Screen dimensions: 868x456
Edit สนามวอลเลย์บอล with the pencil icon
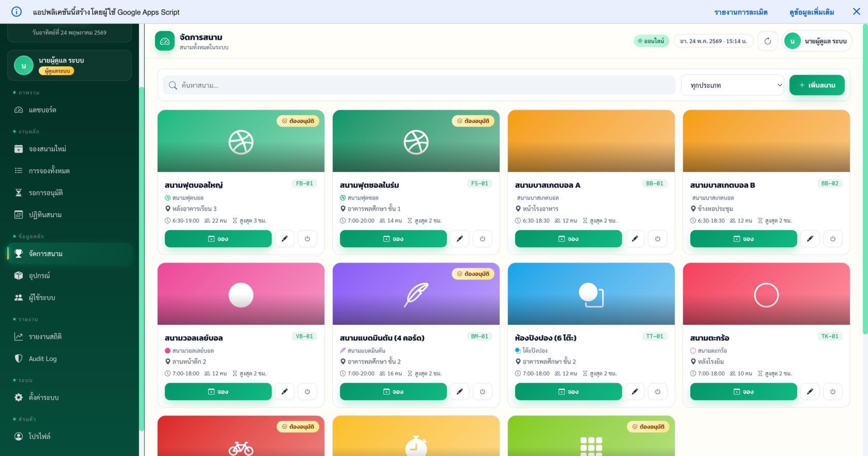coord(285,391)
